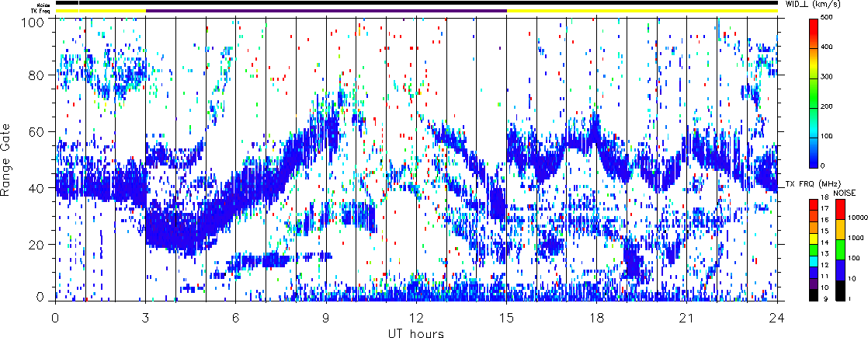Click the red top of WID colorbar

(814, 25)
